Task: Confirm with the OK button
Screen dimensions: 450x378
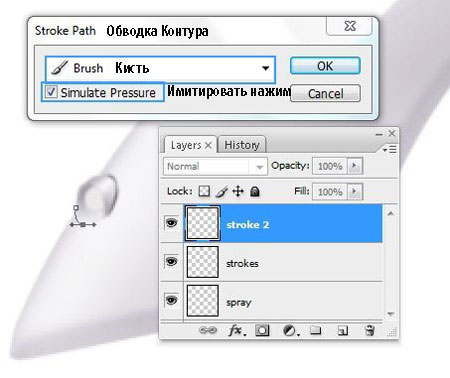Action: (x=325, y=66)
